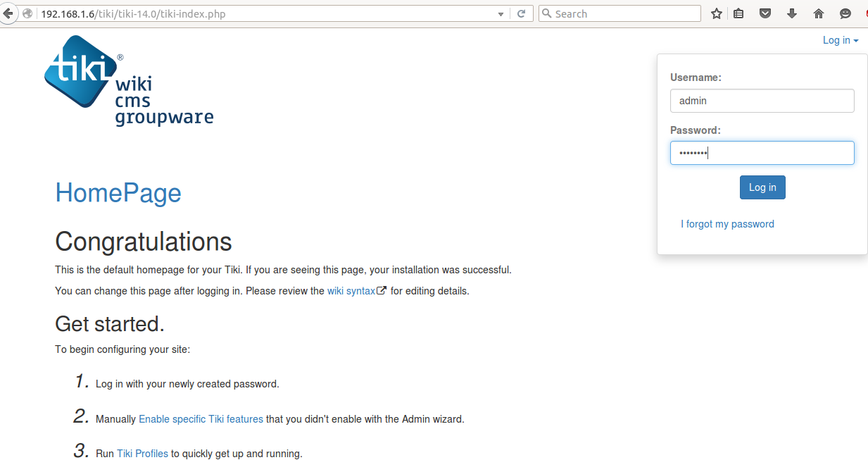Focus the Password input field
The width and height of the screenshot is (868, 460).
pos(762,154)
